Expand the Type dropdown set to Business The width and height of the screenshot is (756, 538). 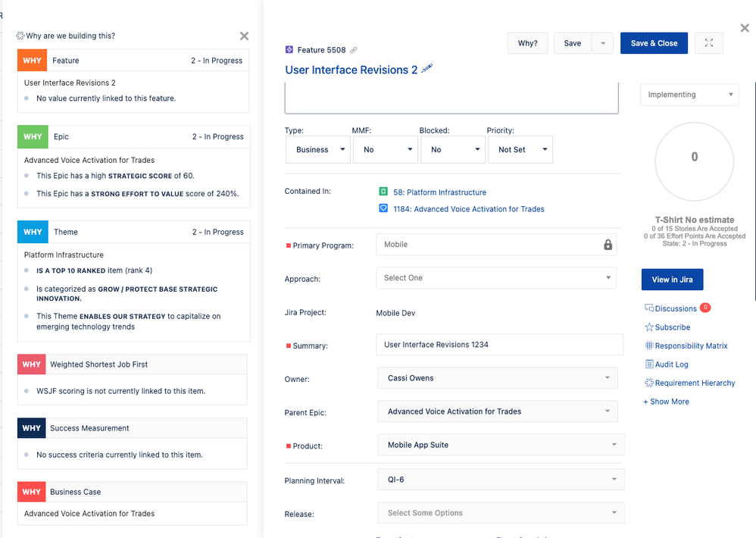(x=317, y=150)
